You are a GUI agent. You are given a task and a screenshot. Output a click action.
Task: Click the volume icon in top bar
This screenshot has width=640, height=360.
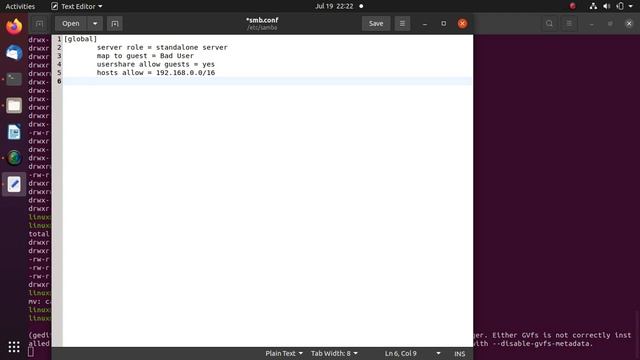[x=607, y=6]
